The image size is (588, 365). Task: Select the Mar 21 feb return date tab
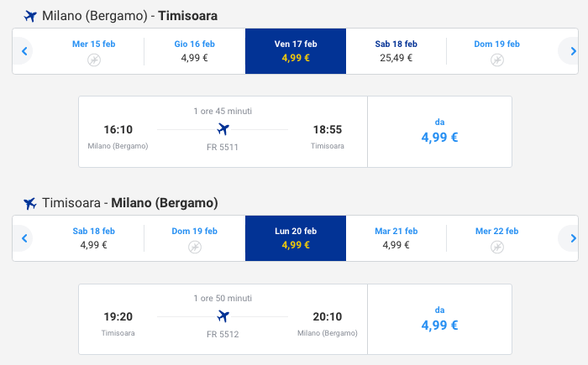click(x=396, y=238)
